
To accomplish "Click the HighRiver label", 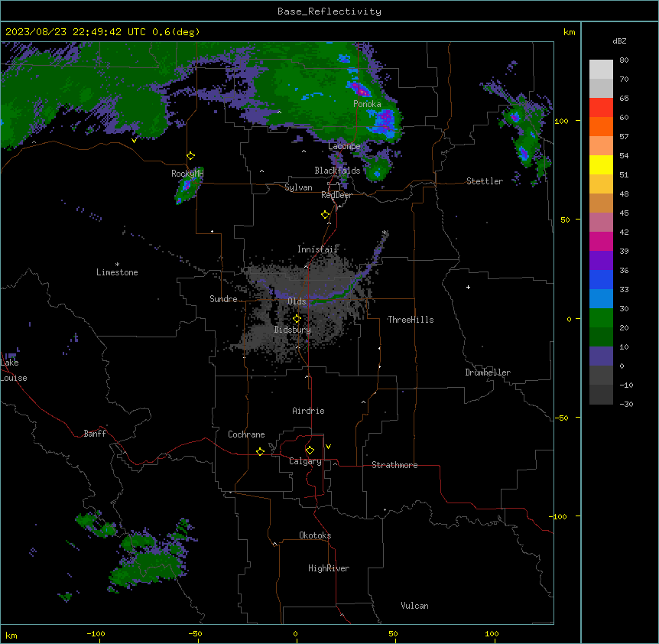I will tap(329, 568).
